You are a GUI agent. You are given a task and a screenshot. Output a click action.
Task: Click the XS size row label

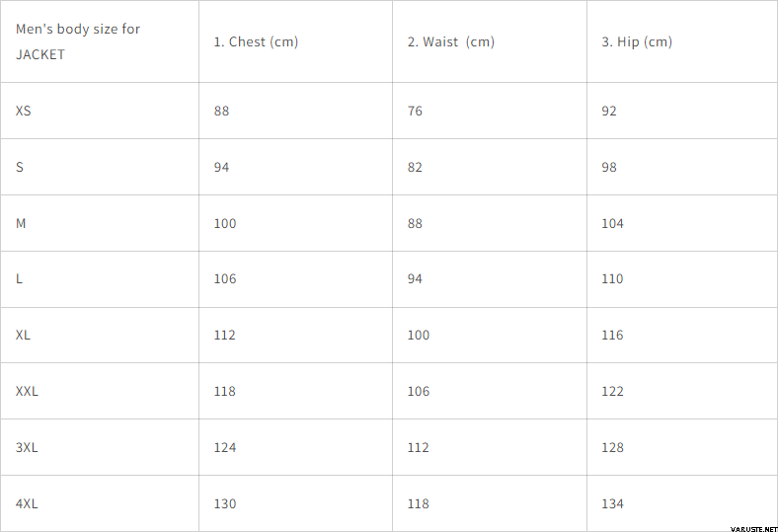(24, 111)
